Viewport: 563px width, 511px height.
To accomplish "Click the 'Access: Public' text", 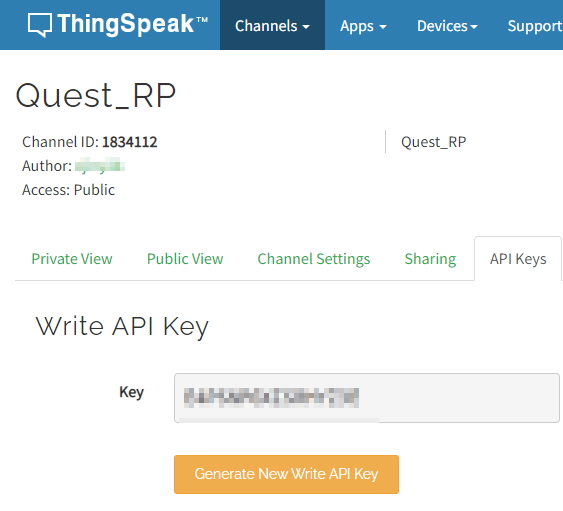I will pyautogui.click(x=69, y=190).
